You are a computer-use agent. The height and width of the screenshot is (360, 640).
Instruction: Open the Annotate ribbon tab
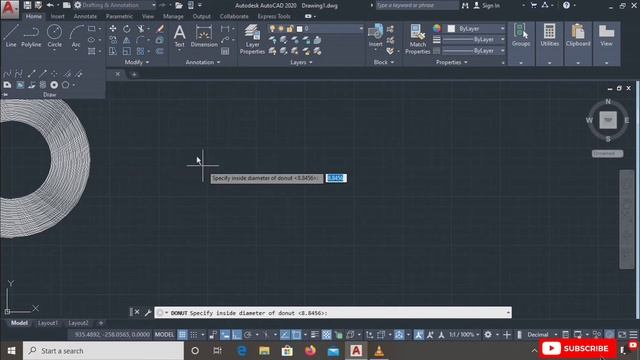pyautogui.click(x=85, y=16)
